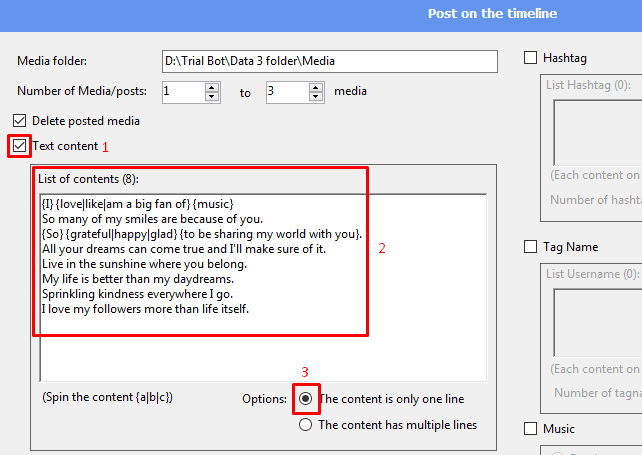Uncheck Delete posted media
Viewport: 642px width, 455px height.
click(x=21, y=121)
